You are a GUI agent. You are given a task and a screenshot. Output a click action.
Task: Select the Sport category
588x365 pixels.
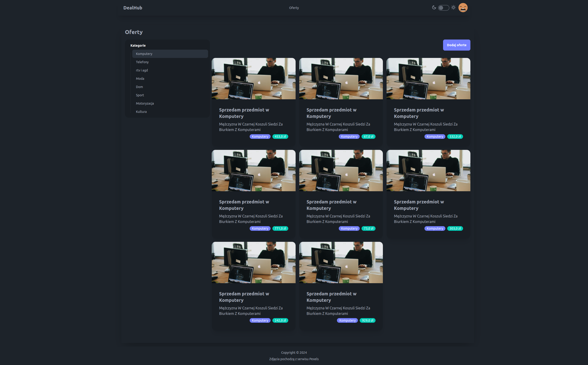pyautogui.click(x=140, y=95)
